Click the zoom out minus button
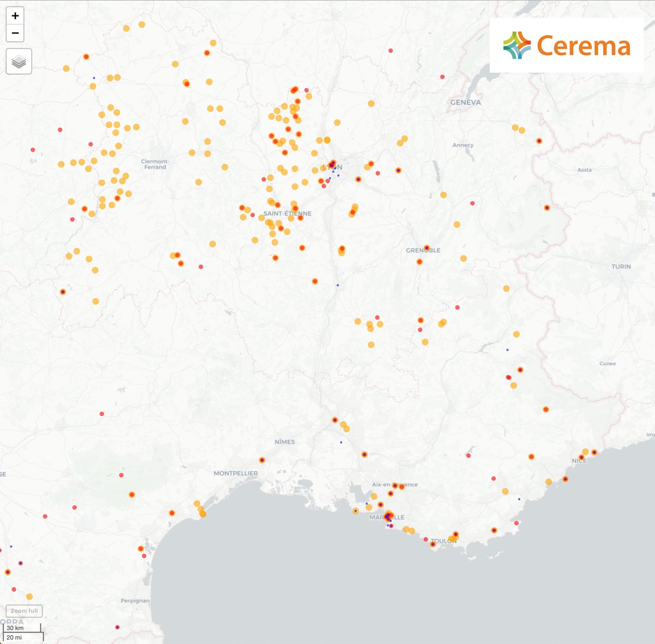 [15, 33]
